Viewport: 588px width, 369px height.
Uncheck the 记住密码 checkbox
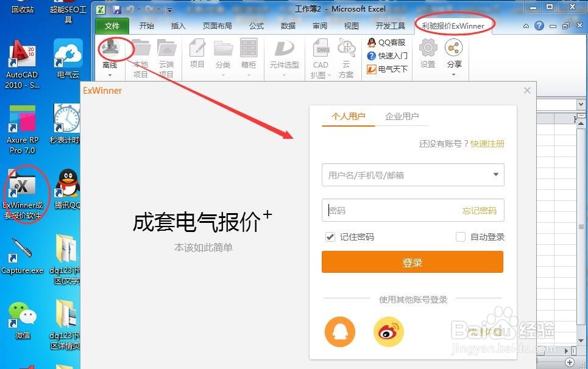[330, 237]
